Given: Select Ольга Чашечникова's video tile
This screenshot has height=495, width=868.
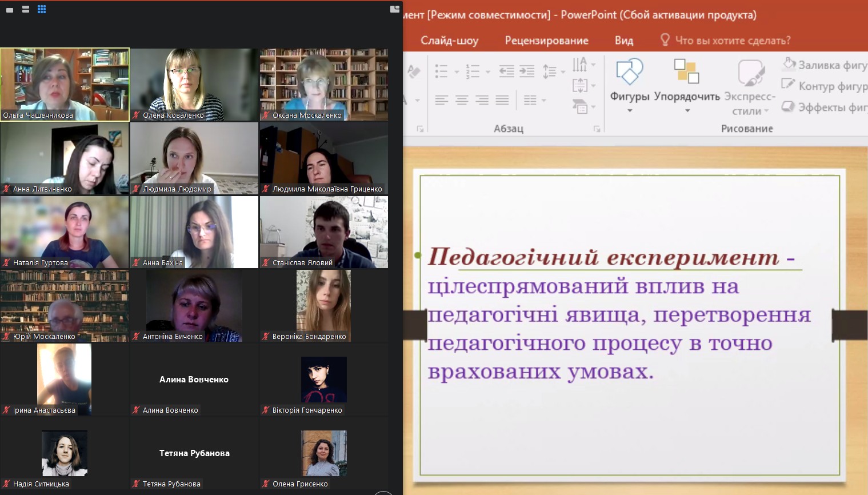Looking at the screenshot, I should point(65,84).
